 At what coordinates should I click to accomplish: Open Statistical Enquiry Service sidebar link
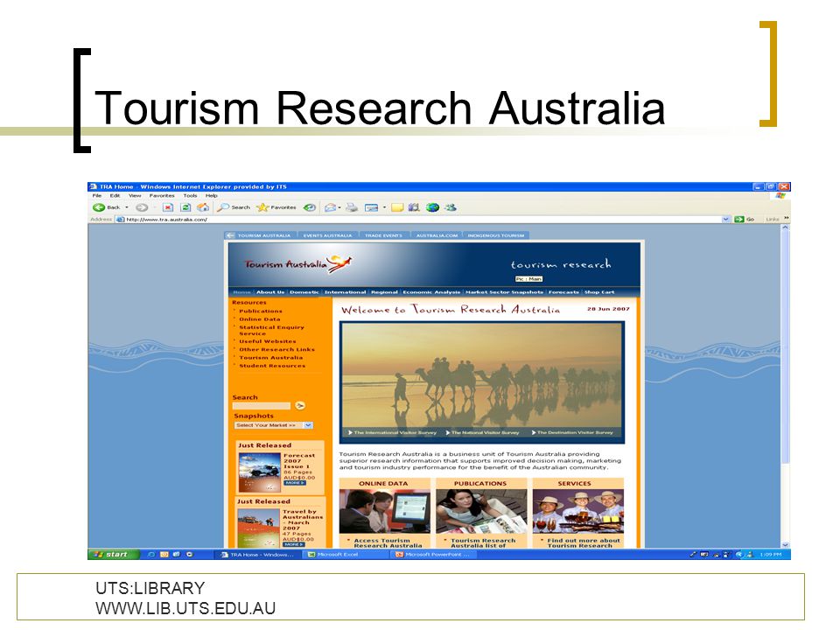(x=271, y=330)
